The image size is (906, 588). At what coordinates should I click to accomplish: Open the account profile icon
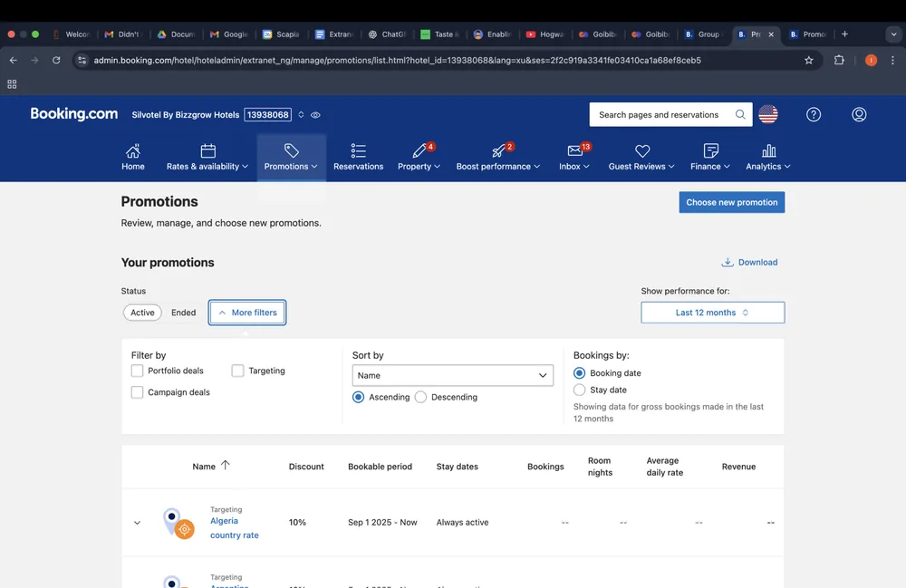click(859, 114)
